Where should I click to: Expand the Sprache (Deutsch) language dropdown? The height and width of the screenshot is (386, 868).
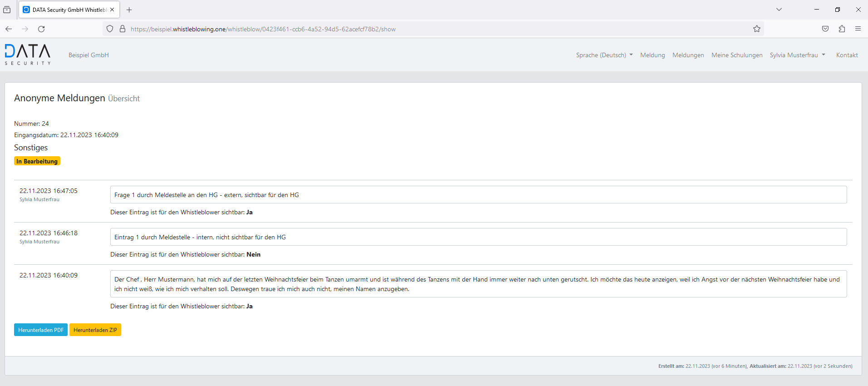coord(604,55)
